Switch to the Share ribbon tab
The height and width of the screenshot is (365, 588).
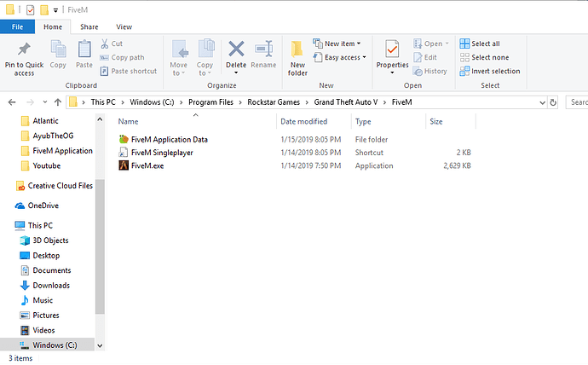coord(89,26)
